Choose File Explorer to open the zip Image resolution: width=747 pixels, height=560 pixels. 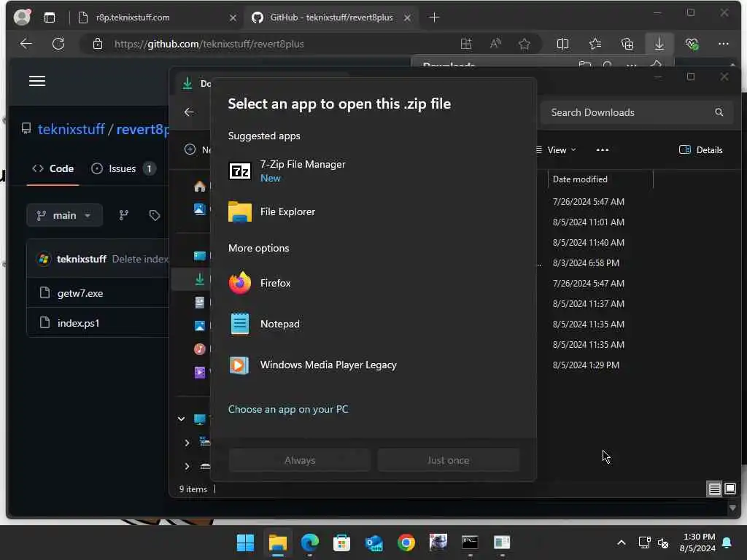click(x=373, y=211)
